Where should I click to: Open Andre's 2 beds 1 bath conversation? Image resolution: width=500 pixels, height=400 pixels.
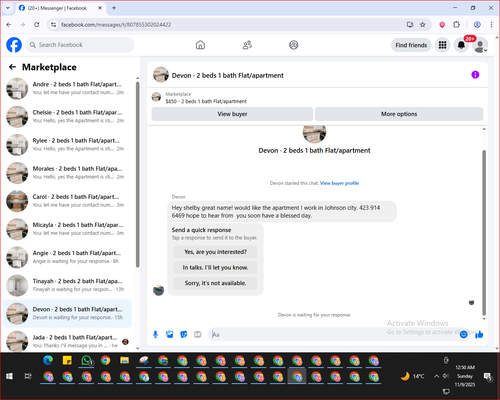(68, 88)
